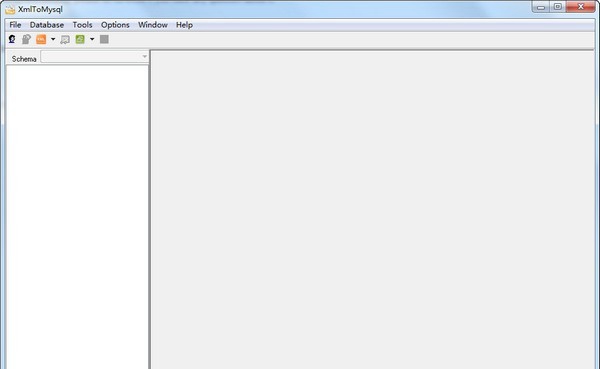Click the gray disconnect icon in toolbar
The width and height of the screenshot is (600, 369).
[x=26, y=39]
